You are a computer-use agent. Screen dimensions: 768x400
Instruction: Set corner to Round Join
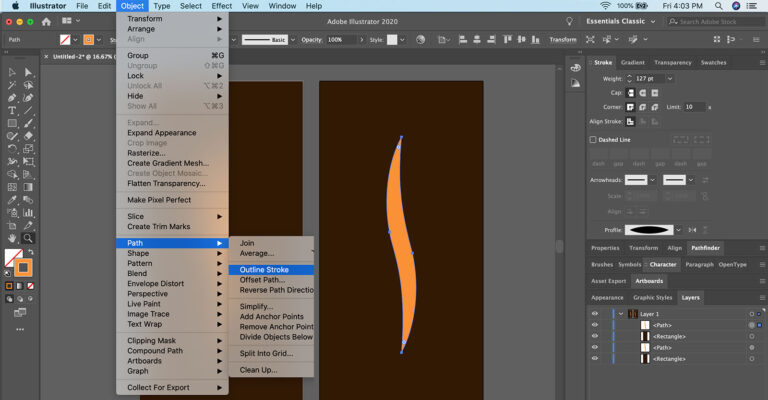643,107
